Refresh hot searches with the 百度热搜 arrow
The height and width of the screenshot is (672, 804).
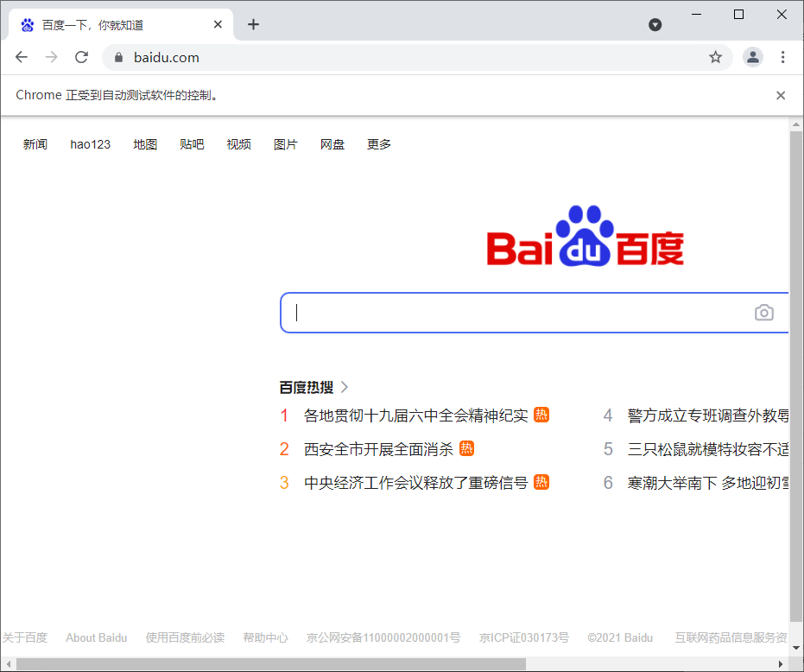point(344,387)
